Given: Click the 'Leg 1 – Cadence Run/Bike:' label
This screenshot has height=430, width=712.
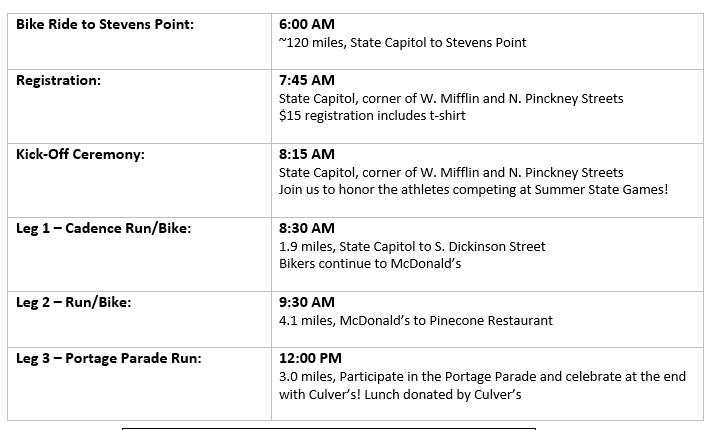Looking at the screenshot, I should tap(104, 228).
